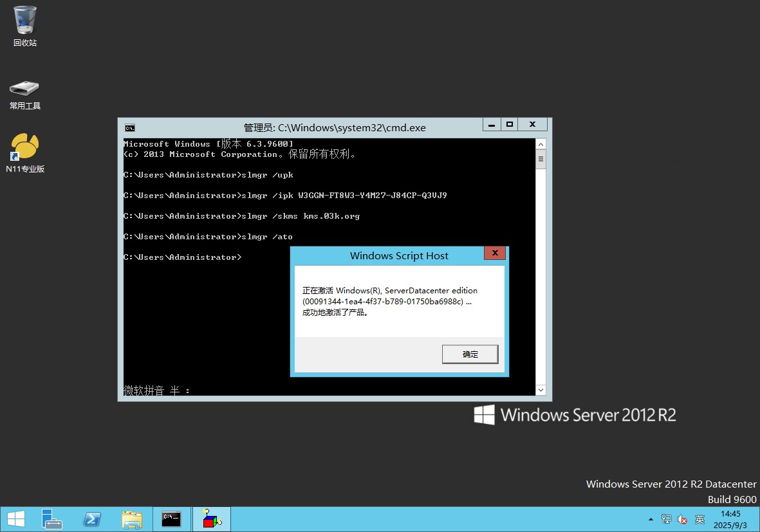Screen dimensions: 760x532
Task: Click the muted volume tray icon
Action: pos(681,519)
